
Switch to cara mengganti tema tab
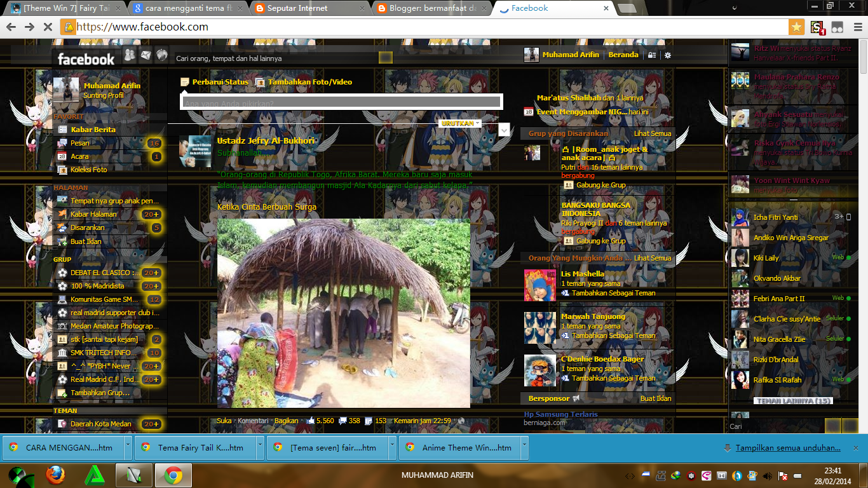186,8
